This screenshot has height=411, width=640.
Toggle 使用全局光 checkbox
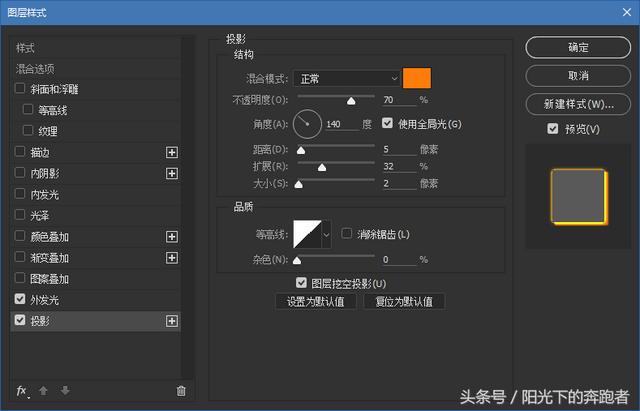(x=387, y=123)
